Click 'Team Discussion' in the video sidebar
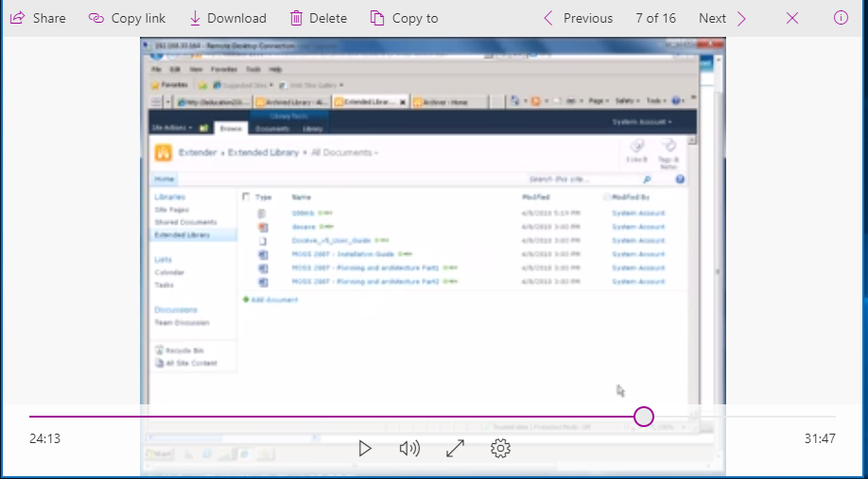The image size is (868, 479). pos(182,323)
